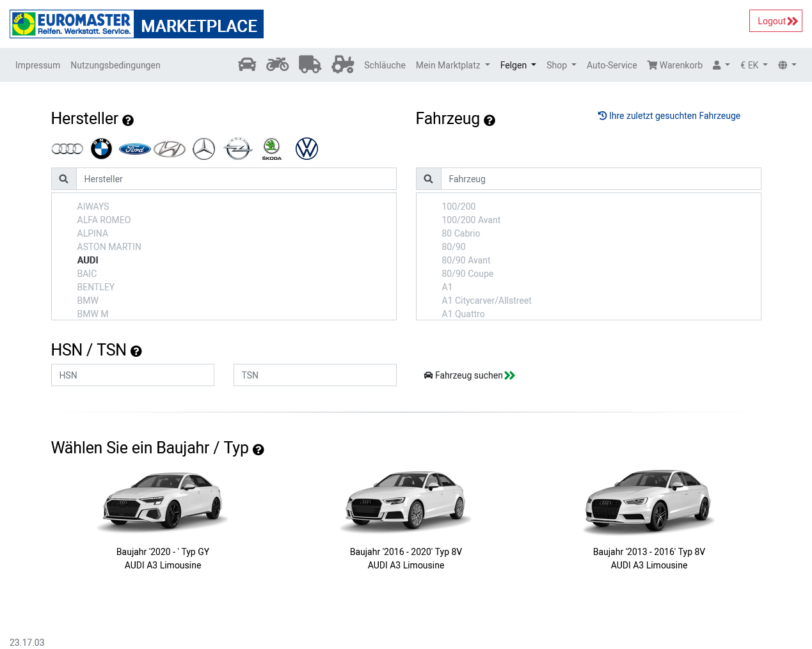The height and width of the screenshot is (649, 812).
Task: Select AIWAYS in manufacturer list
Action: 93,207
